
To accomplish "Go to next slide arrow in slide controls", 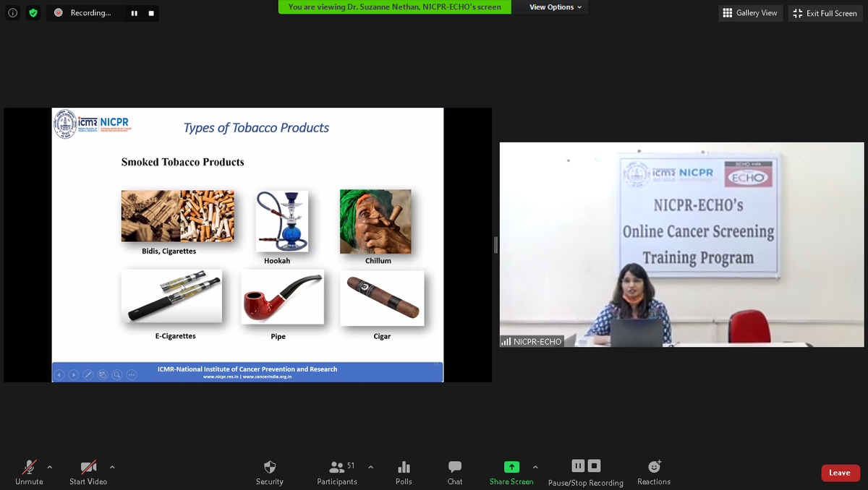I will click(x=74, y=374).
